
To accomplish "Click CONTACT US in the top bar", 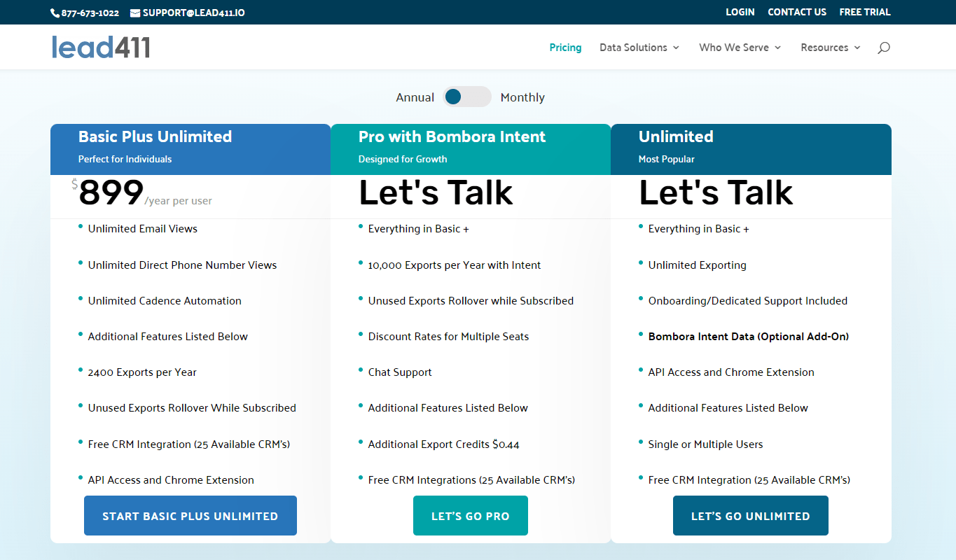I will (x=797, y=12).
